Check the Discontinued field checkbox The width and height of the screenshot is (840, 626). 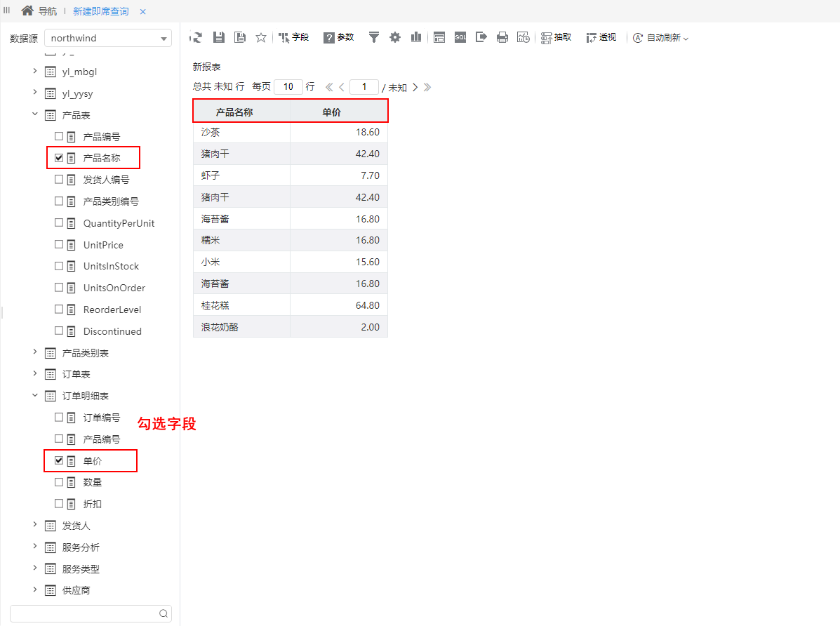pyautogui.click(x=59, y=331)
